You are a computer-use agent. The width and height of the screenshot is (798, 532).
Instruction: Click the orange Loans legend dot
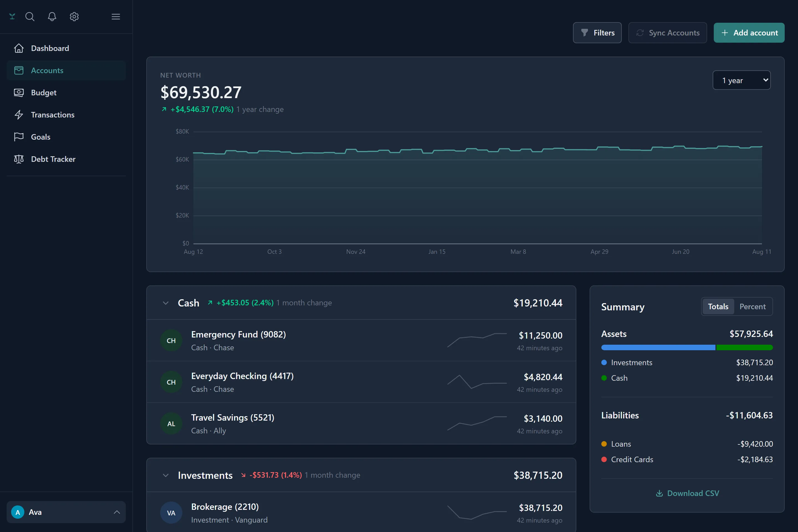tap(604, 444)
